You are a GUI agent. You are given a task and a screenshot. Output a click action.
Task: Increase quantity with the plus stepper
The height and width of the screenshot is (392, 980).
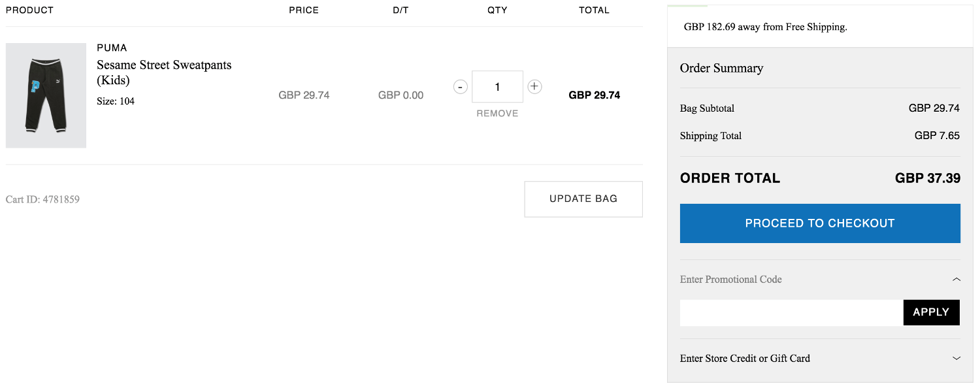[x=534, y=86]
